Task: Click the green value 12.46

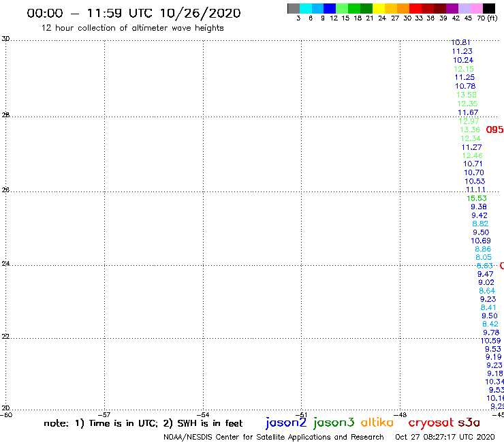Action: click(473, 155)
